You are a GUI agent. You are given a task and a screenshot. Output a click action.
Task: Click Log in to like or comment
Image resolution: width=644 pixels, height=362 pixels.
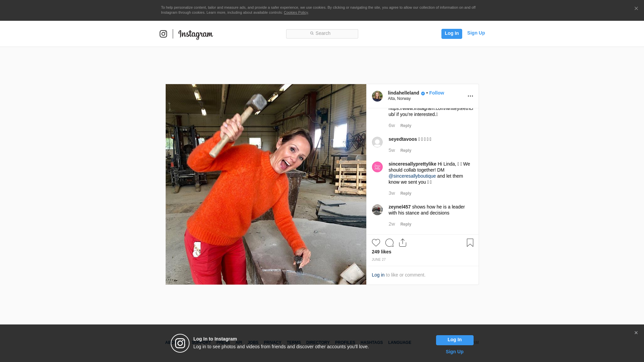378,275
